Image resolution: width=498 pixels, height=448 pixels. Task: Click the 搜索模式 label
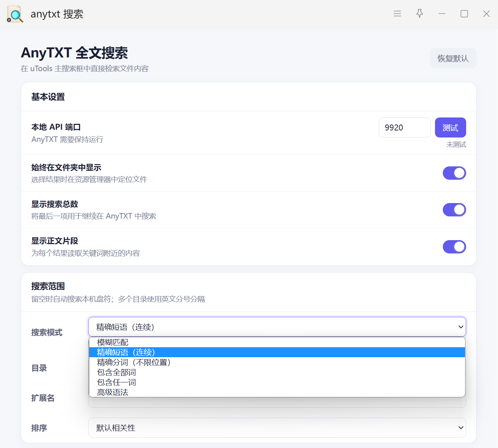(47, 332)
